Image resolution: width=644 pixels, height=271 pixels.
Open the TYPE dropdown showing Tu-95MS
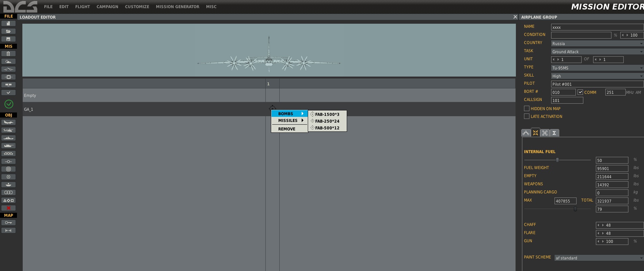[597, 68]
